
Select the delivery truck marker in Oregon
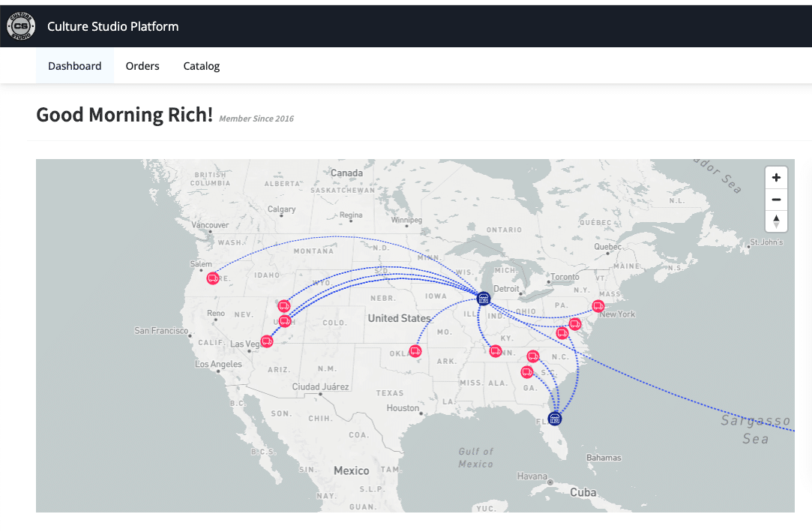pyautogui.click(x=213, y=278)
